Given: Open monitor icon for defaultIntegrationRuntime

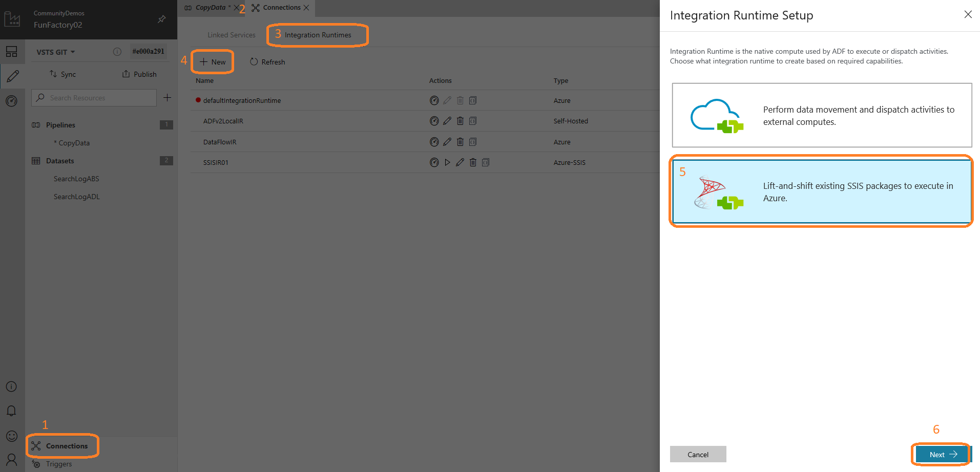Looking at the screenshot, I should [434, 100].
